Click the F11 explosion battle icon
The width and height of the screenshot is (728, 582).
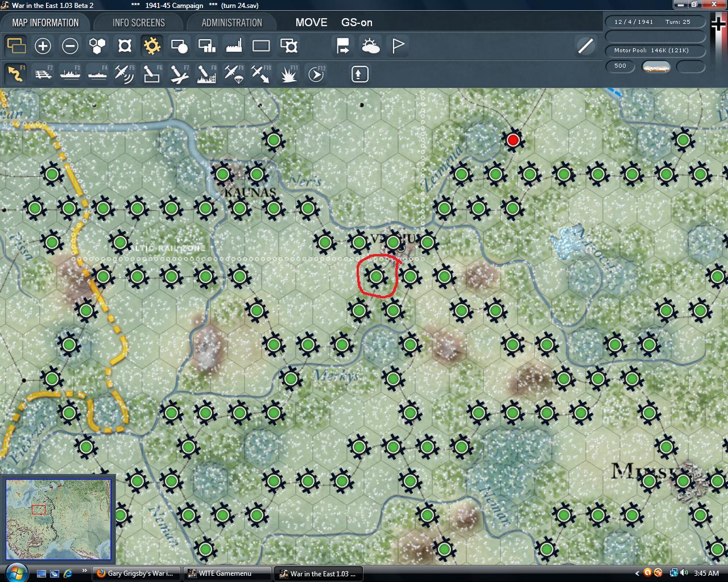[288, 74]
